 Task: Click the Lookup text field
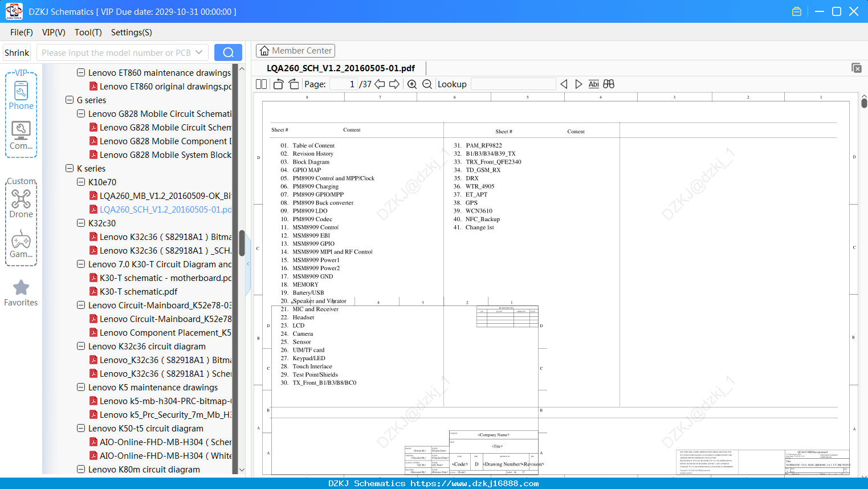513,84
